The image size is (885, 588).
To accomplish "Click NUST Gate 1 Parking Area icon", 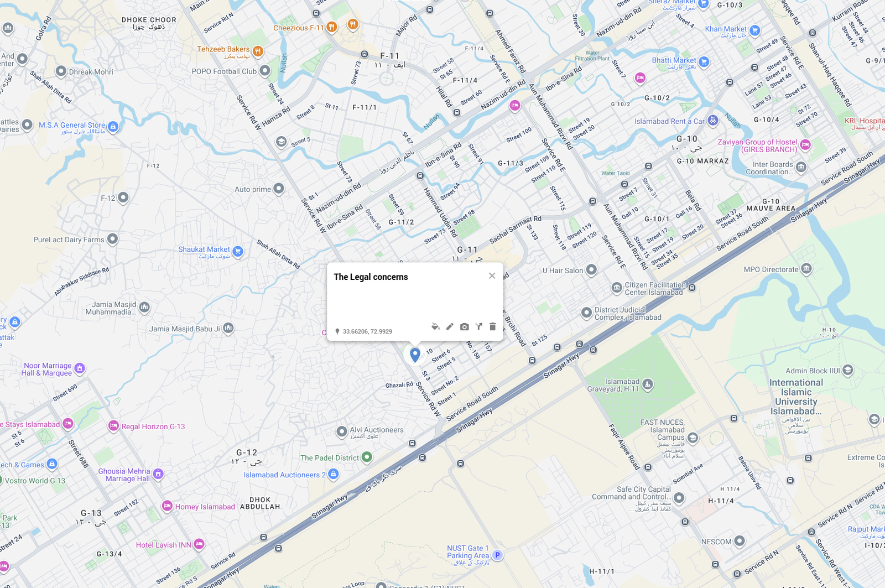I will (x=497, y=555).
